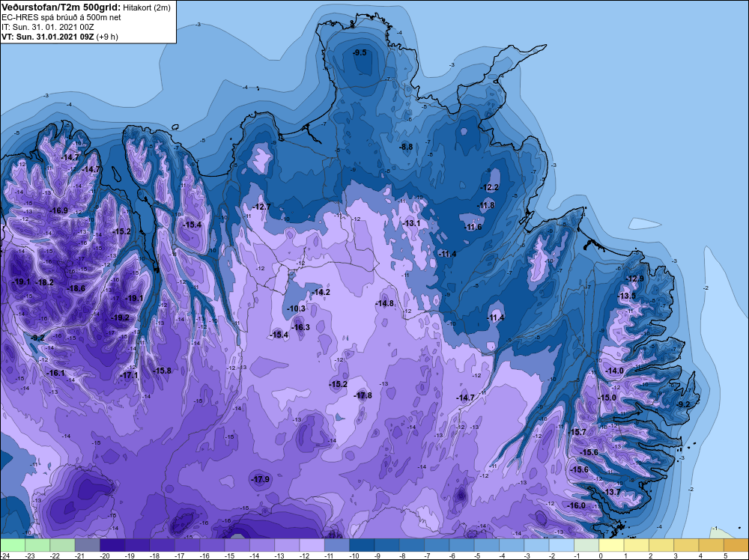749x560 pixels.
Task: Click the -16.1 temperature label
Action: pos(55,373)
